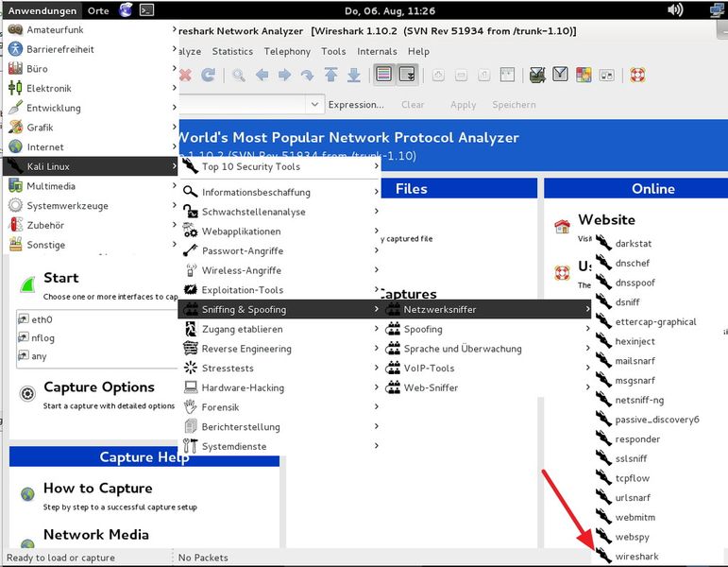
Task: Click the How to Capture link
Action: [x=97, y=489]
